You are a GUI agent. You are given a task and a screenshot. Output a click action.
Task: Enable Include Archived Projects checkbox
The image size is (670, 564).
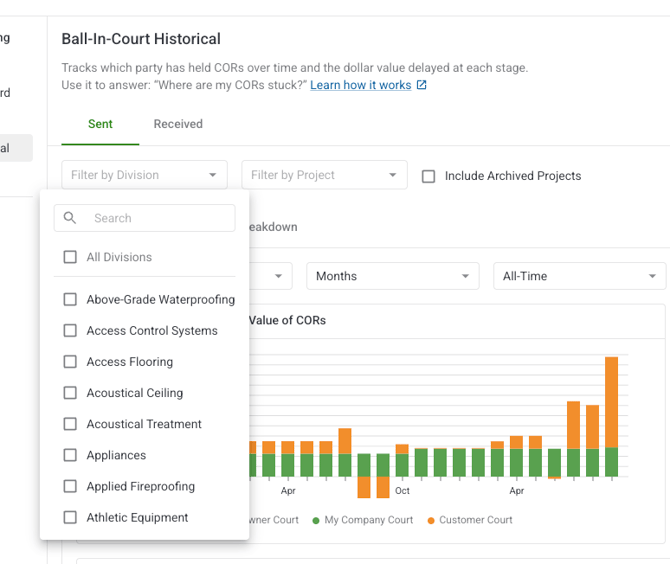pos(429,176)
